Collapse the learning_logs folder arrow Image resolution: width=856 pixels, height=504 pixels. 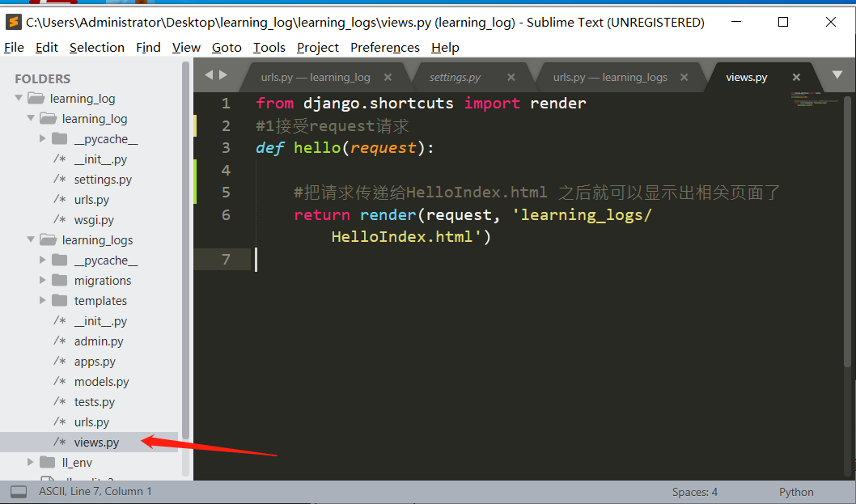(x=31, y=239)
